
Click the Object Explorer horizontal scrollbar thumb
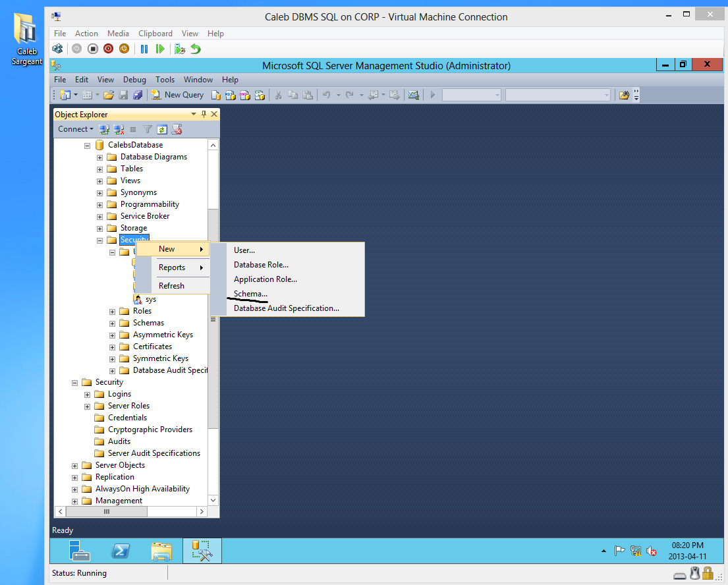(x=107, y=511)
